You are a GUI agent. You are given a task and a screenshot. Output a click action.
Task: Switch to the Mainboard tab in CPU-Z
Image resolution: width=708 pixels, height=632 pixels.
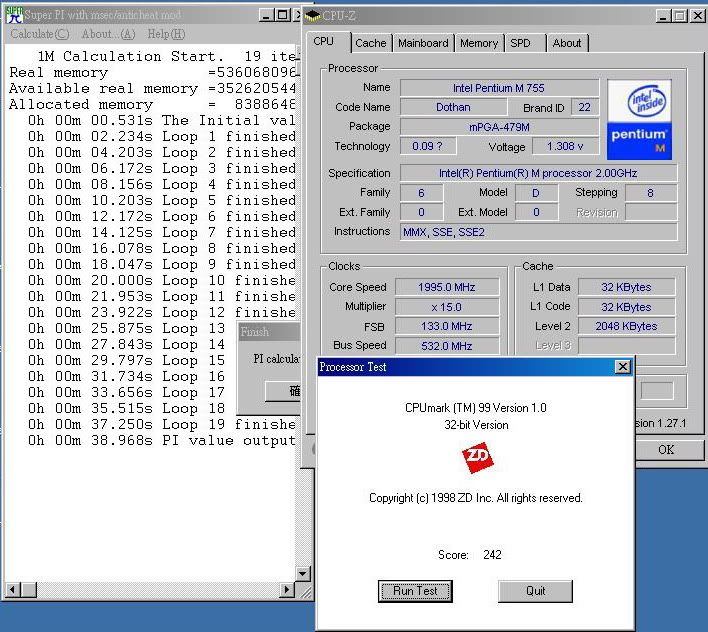tap(423, 43)
